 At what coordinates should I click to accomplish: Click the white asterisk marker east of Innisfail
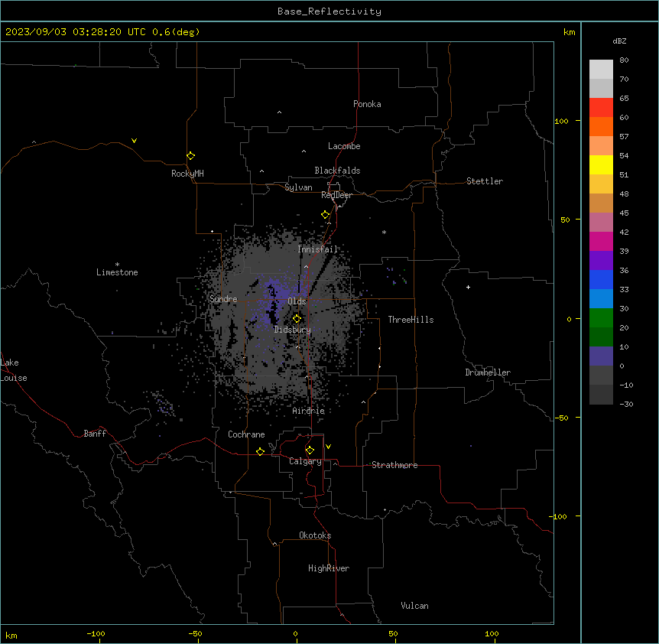click(384, 232)
